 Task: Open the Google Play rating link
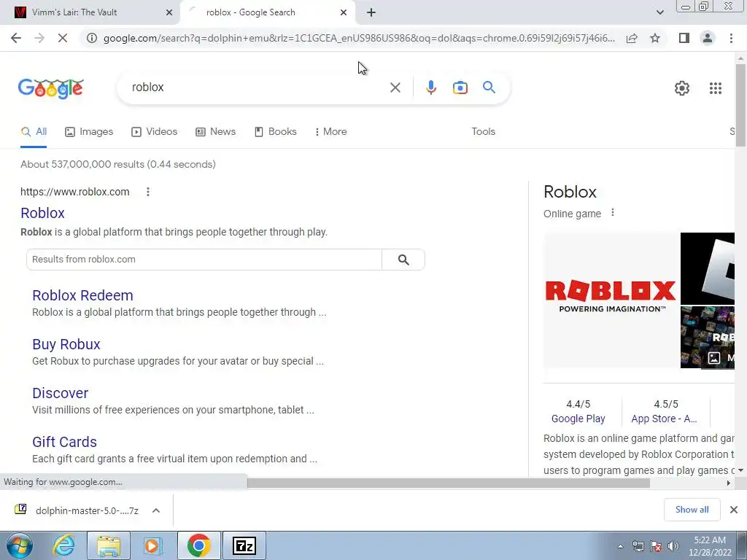tap(578, 419)
